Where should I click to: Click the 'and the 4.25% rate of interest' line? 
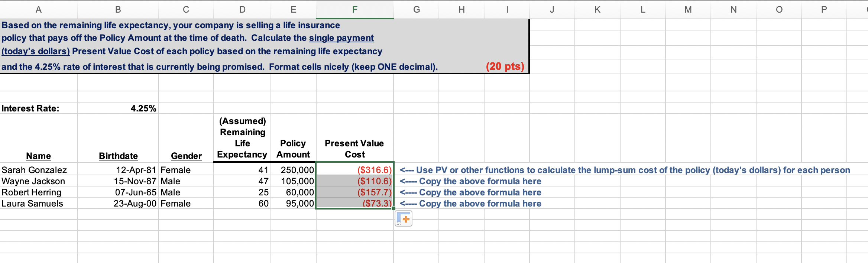click(220, 67)
